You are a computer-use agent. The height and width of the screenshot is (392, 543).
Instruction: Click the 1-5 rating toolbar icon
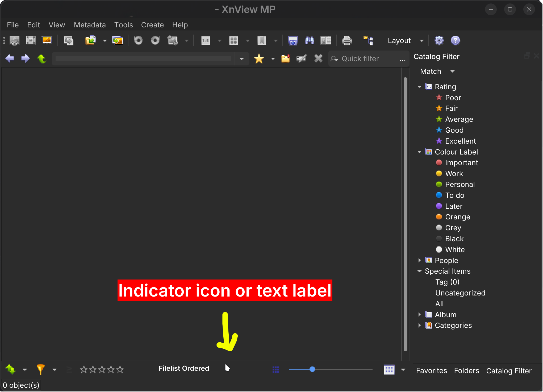(x=206, y=40)
